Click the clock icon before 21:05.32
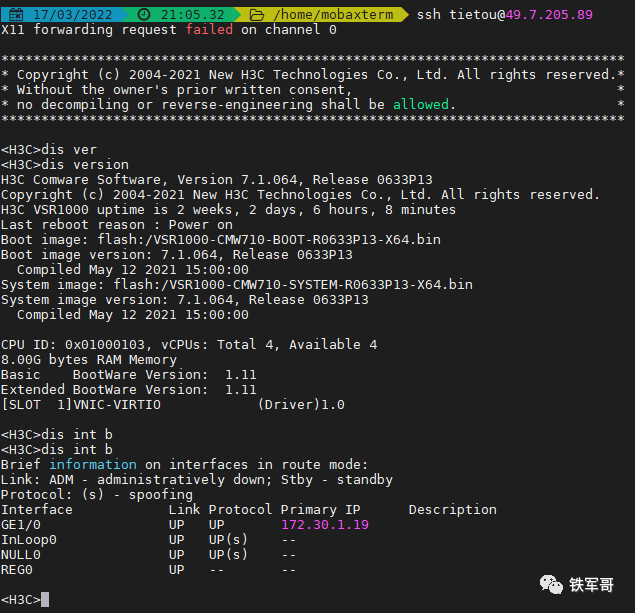The height and width of the screenshot is (613, 635). [x=144, y=15]
